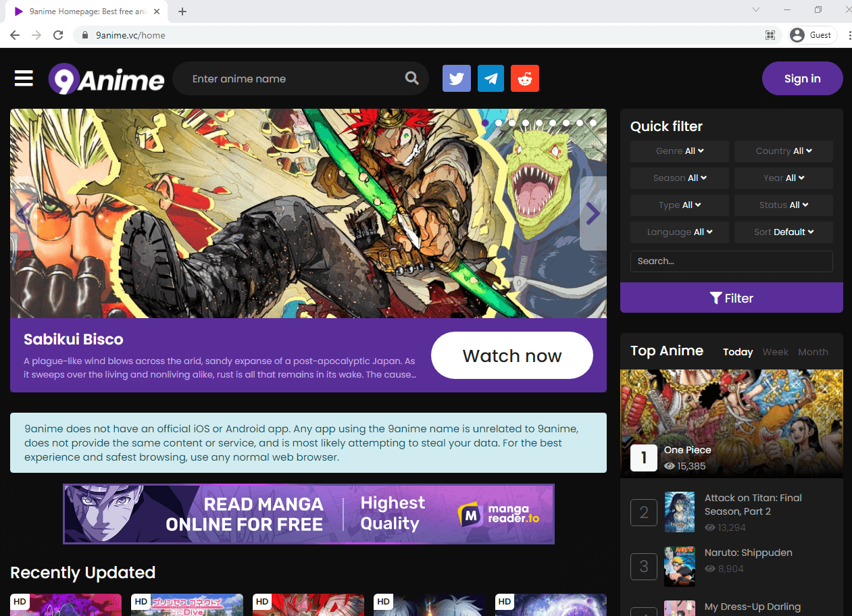Open the hamburger navigation menu
This screenshot has width=852, height=616.
pos(24,78)
